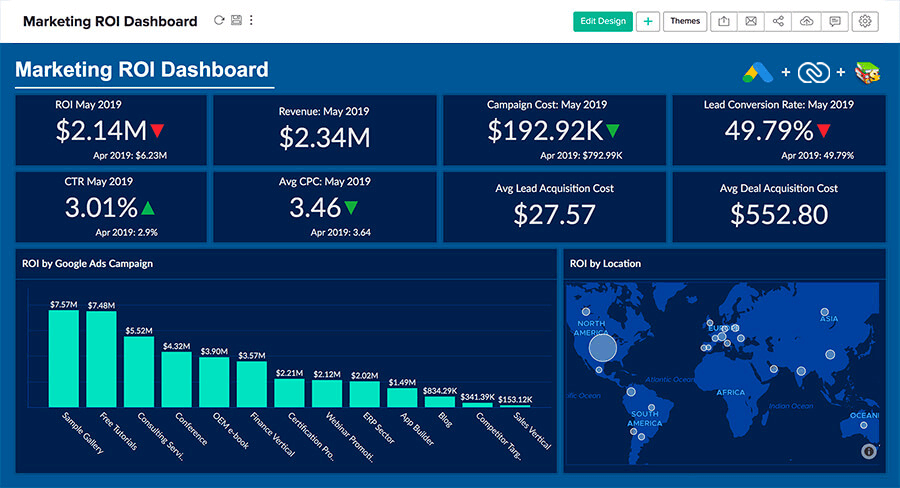Click the share icon

tap(779, 21)
